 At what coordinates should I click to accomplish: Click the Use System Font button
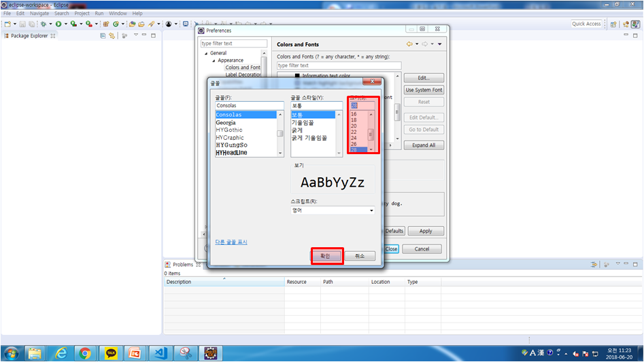[424, 90]
